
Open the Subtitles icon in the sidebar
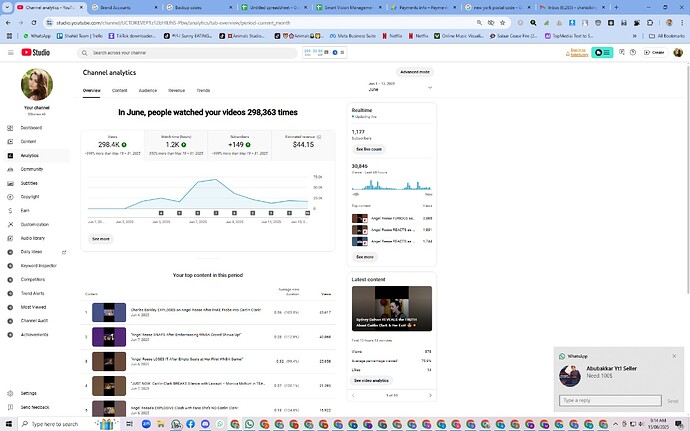(x=10, y=183)
